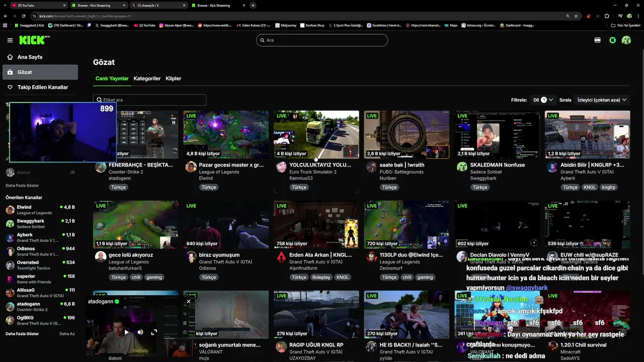Open Konfuse Shop bookmark
Image resolution: width=644 pixels, height=362 pixels.
coord(312,25)
